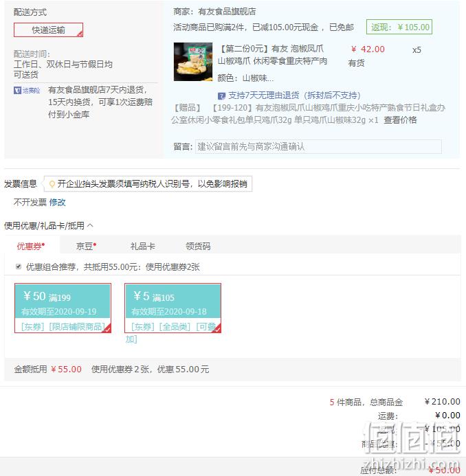Click the x5 quantity text
Screen dimensions: 466x476
click(417, 50)
